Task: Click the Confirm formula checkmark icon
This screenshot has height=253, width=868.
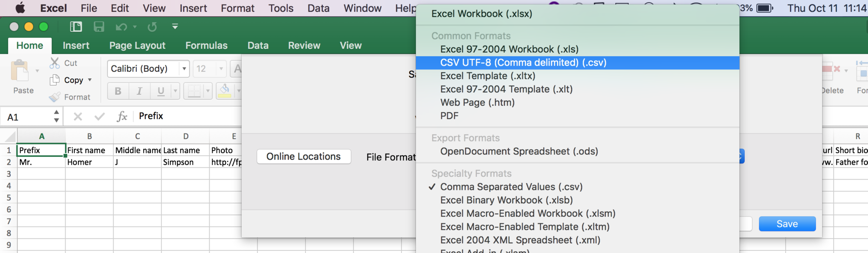Action: point(99,117)
